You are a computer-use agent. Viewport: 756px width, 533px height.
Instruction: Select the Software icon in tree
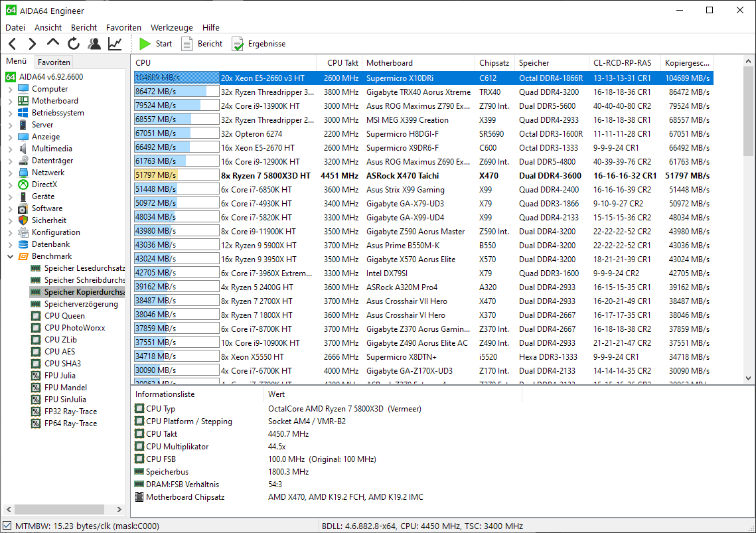[23, 208]
